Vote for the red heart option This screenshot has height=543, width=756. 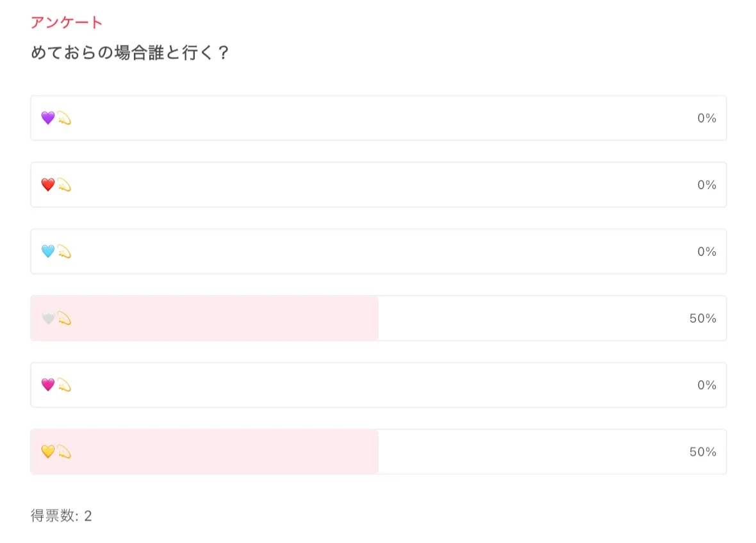(x=378, y=185)
